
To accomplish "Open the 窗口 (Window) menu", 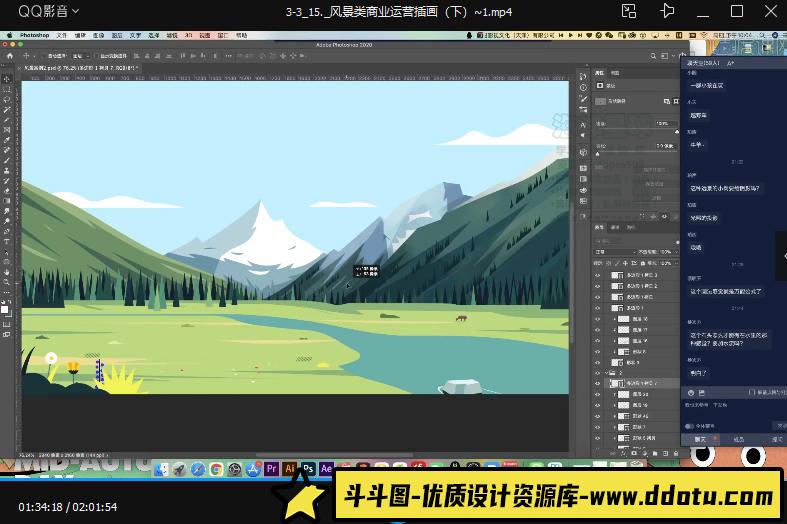I will click(x=223, y=35).
